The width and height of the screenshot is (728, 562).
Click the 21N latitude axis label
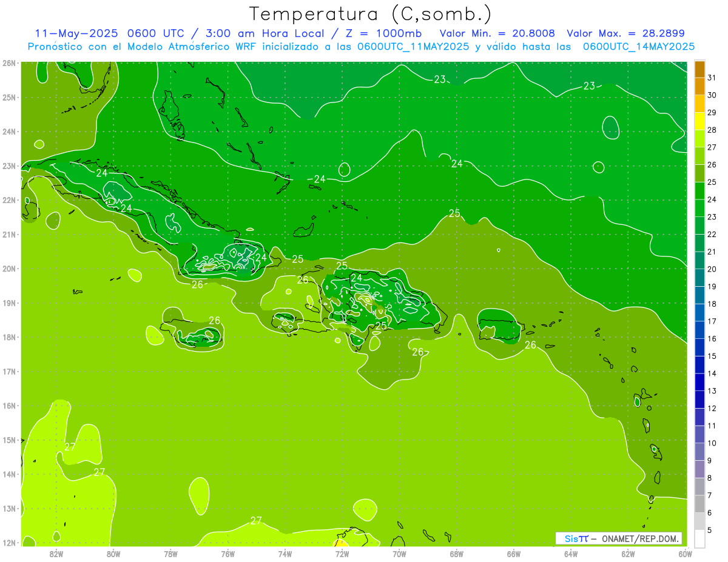pyautogui.click(x=9, y=234)
